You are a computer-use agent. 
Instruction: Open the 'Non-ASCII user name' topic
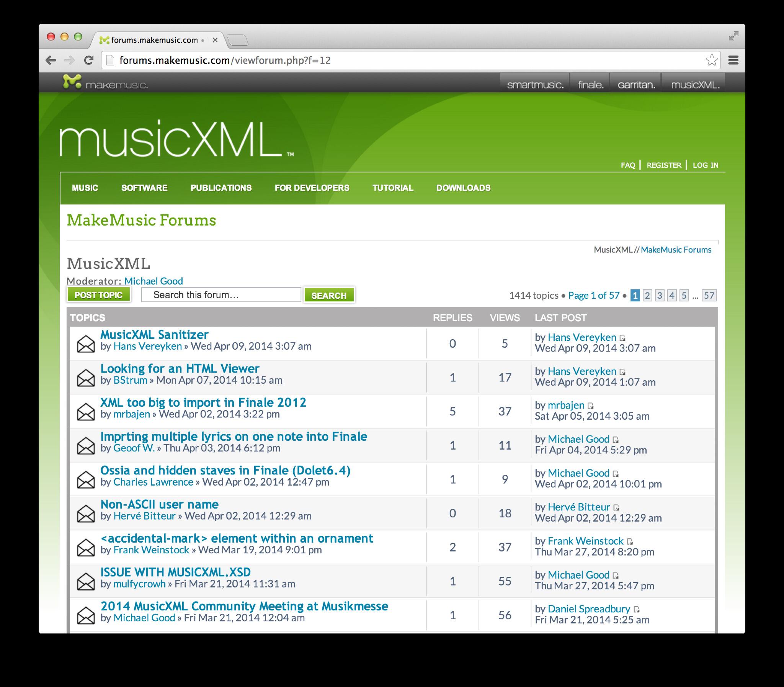(159, 504)
